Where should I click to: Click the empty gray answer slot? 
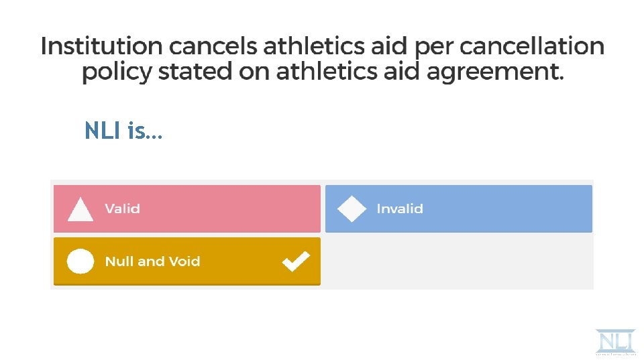(459, 261)
